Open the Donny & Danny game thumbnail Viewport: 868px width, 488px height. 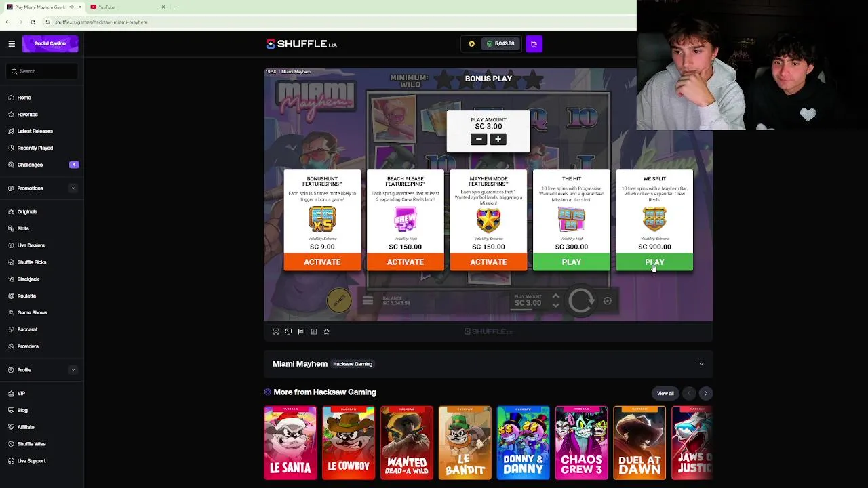coord(523,443)
